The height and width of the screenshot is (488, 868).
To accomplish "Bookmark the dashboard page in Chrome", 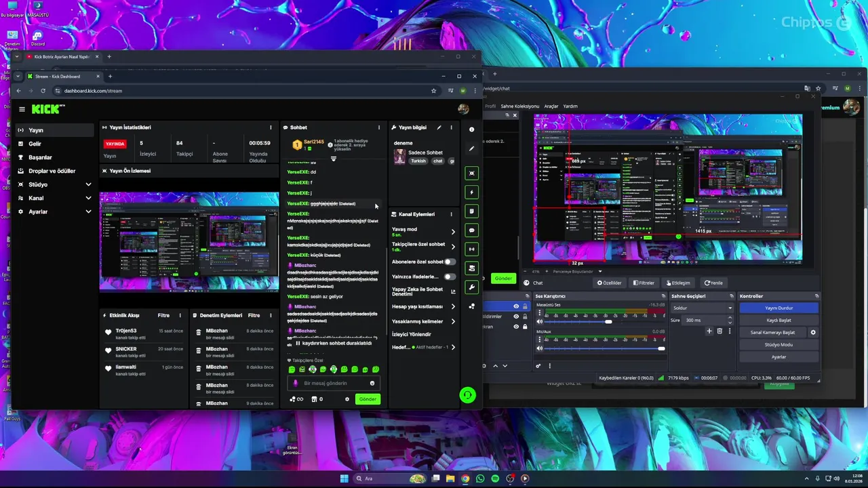I will coord(433,91).
